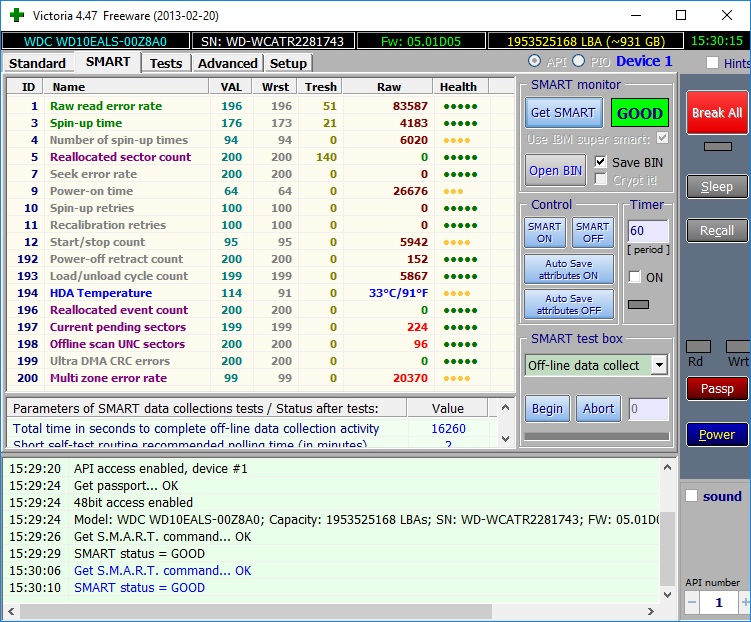Screen dimensions: 751x622
Task: Click the blue Power button
Action: point(717,434)
